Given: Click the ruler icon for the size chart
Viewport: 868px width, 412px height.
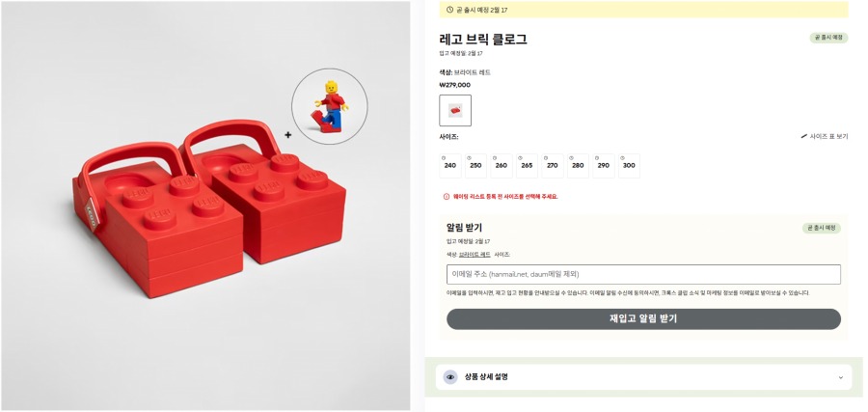Looking at the screenshot, I should 804,136.
